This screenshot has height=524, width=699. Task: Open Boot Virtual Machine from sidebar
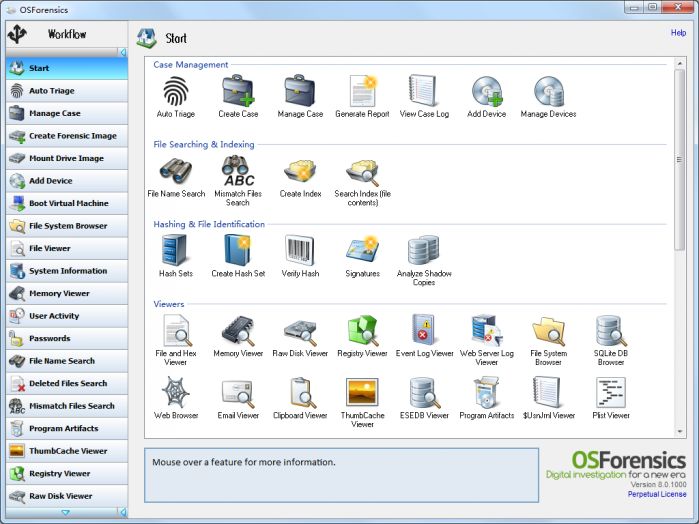click(x=67, y=203)
